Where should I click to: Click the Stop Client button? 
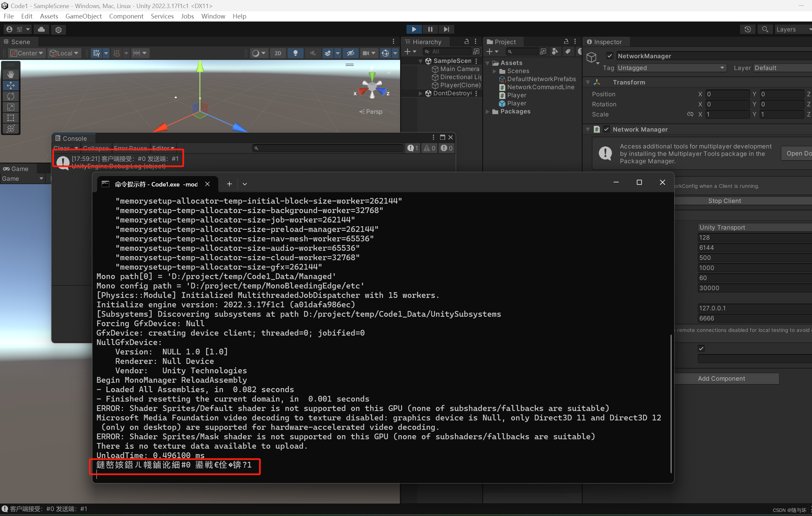coord(724,201)
